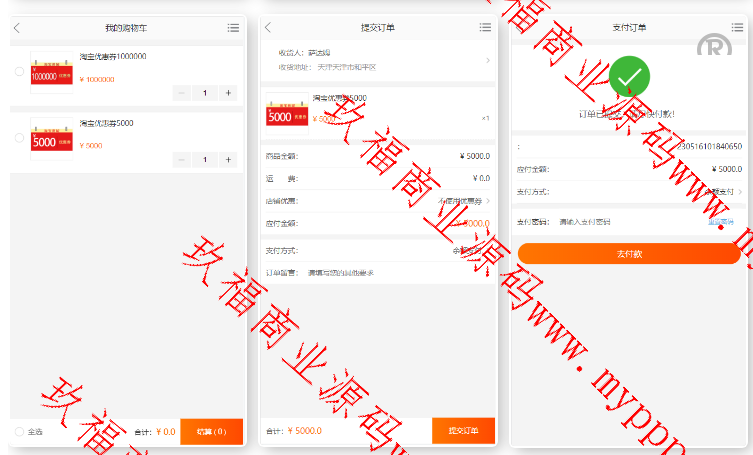This screenshot has width=753, height=455.
Task: Select the 淘宝优惠券5000 cart item radio
Action: point(20,138)
